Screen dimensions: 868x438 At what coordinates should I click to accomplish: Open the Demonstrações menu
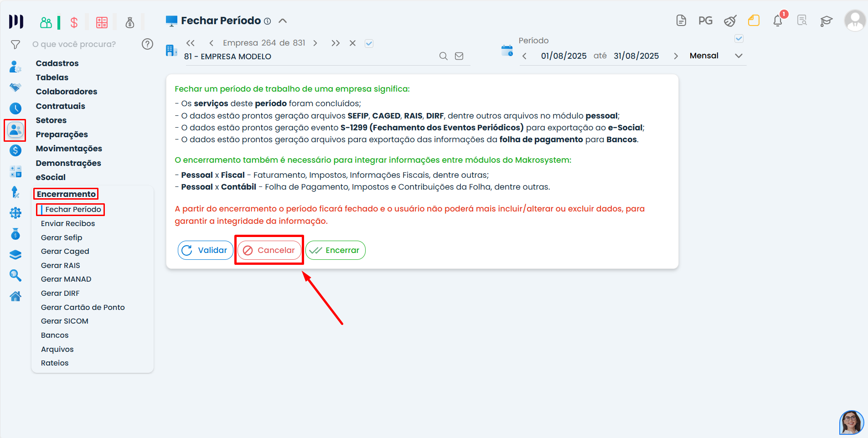(x=68, y=163)
